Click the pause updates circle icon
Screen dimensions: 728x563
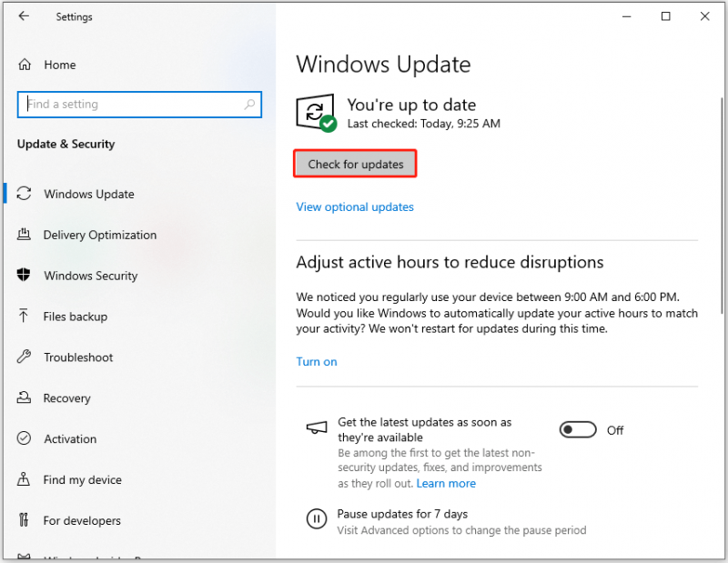tap(317, 518)
